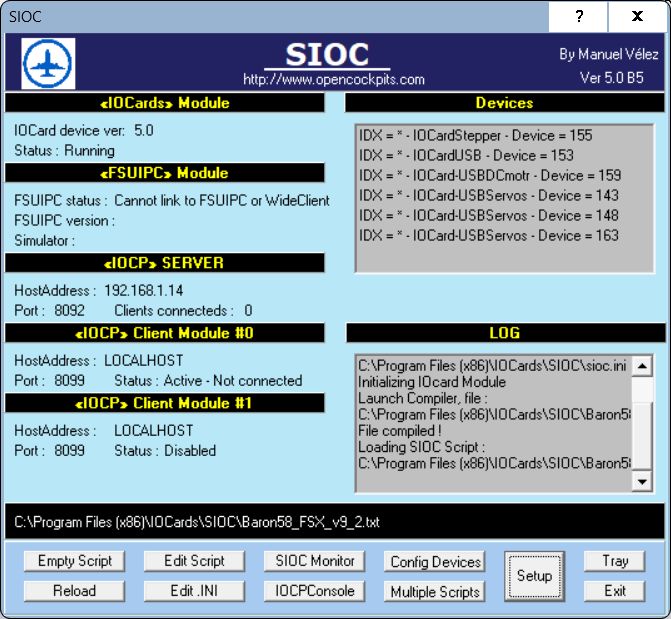Screen dimensions: 671x619
Task: Click the LOG scrollbar up arrow
Action: 642,366
